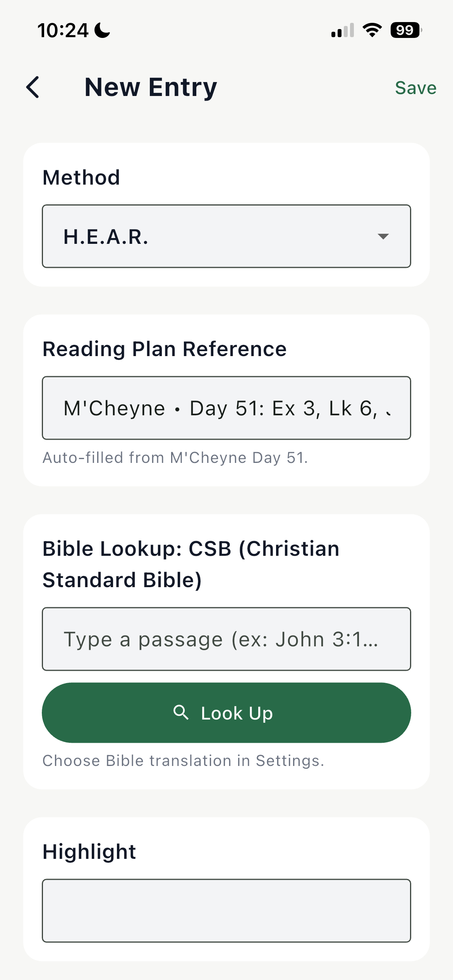The height and width of the screenshot is (980, 453).
Task: Tap the cellular signal bars icon
Action: [343, 30]
